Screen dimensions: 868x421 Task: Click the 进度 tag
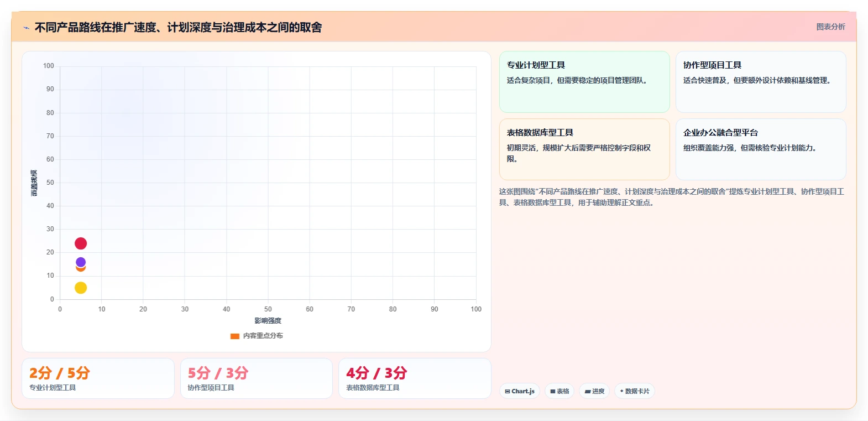[594, 391]
